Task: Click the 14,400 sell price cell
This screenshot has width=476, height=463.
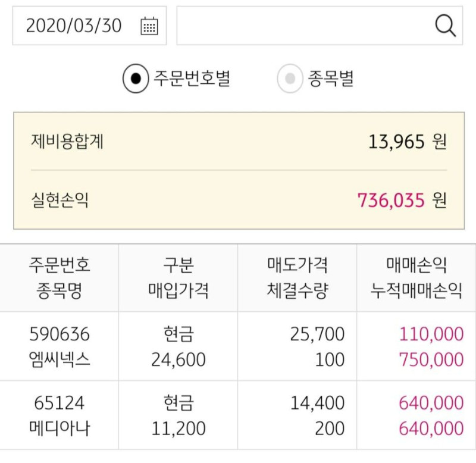Action: 317,403
